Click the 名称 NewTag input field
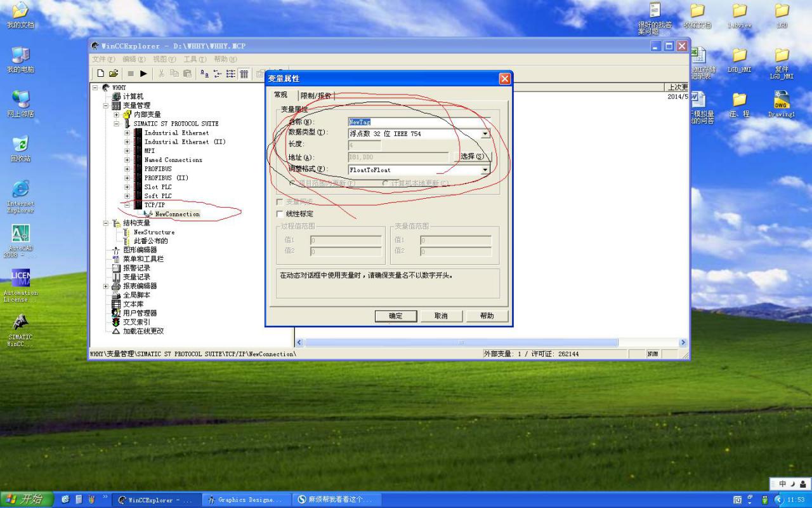The width and height of the screenshot is (812, 508). [419, 122]
